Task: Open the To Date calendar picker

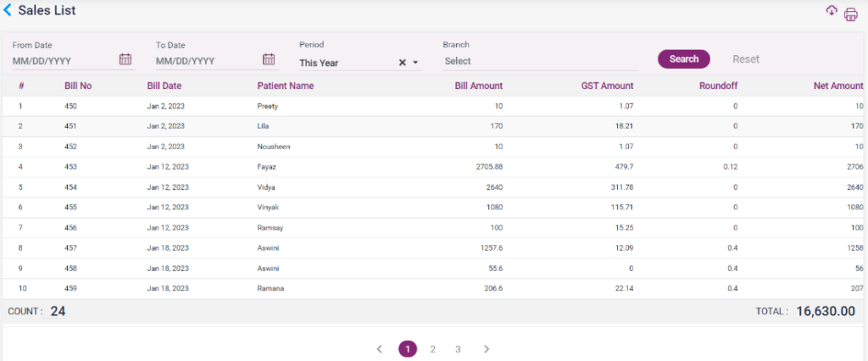Action: point(269,59)
